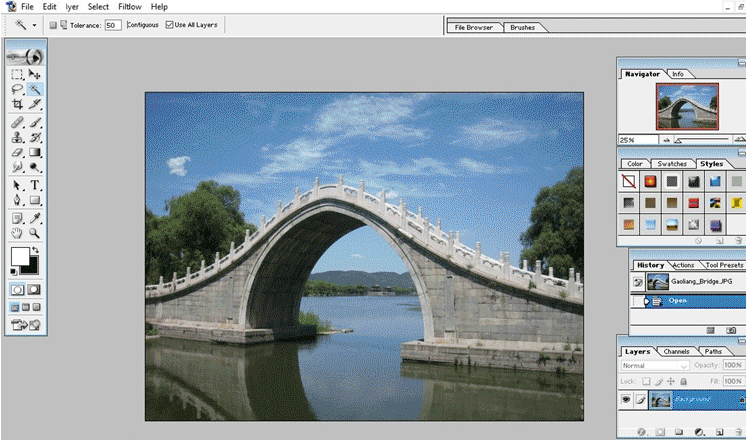Select the Notes tool

tap(17, 219)
